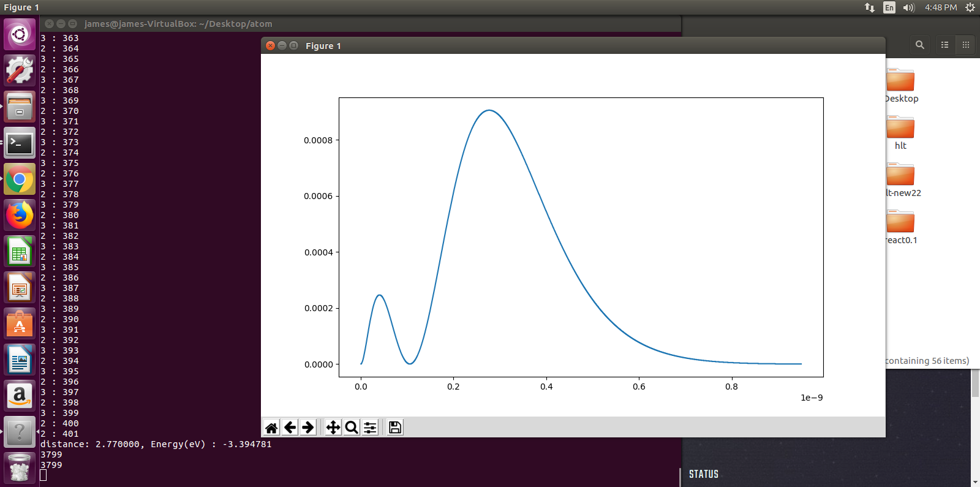980x487 pixels.
Task: Switch Files window to list view
Action: point(945,45)
